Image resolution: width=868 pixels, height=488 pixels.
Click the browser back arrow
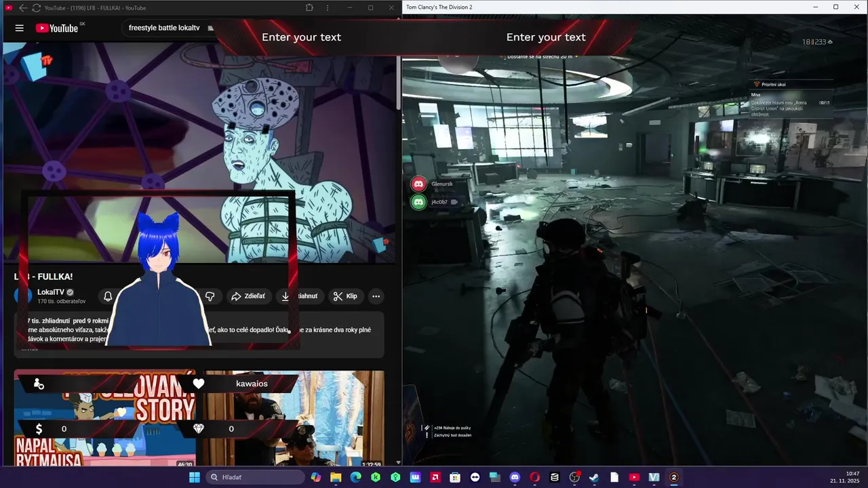pyautogui.click(x=23, y=7)
